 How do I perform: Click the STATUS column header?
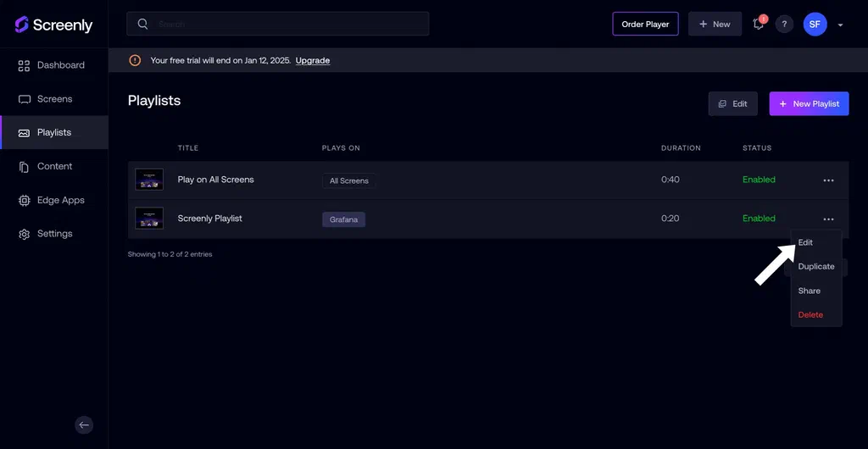[x=757, y=148]
